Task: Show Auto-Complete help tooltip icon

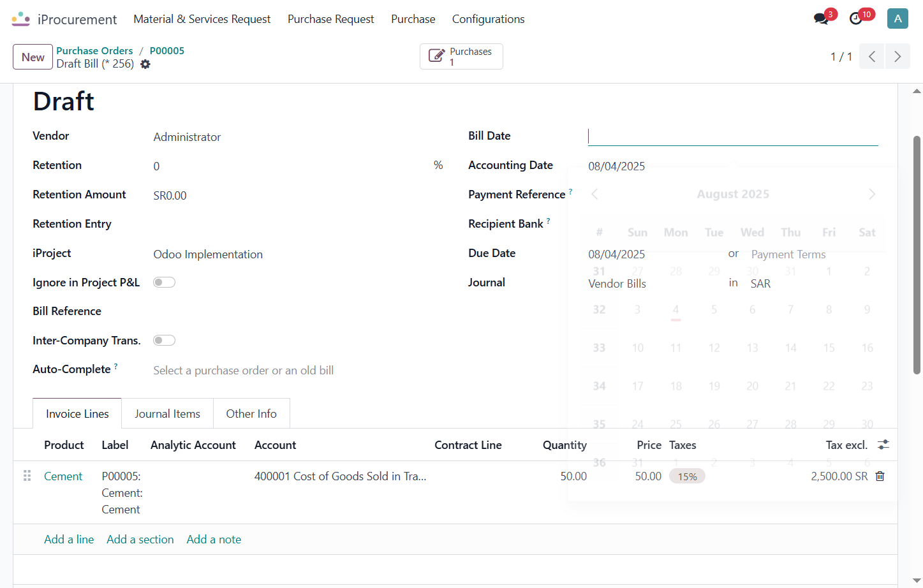Action: click(115, 366)
